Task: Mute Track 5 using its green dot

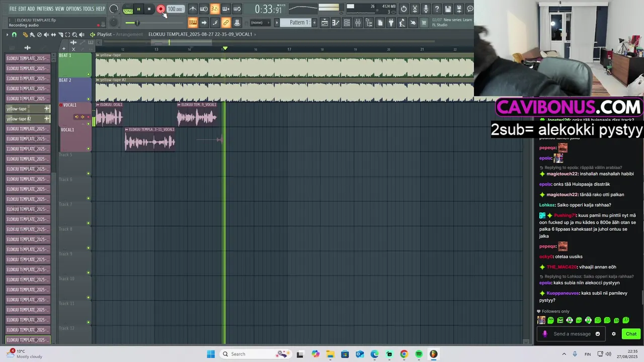Action: click(x=89, y=173)
